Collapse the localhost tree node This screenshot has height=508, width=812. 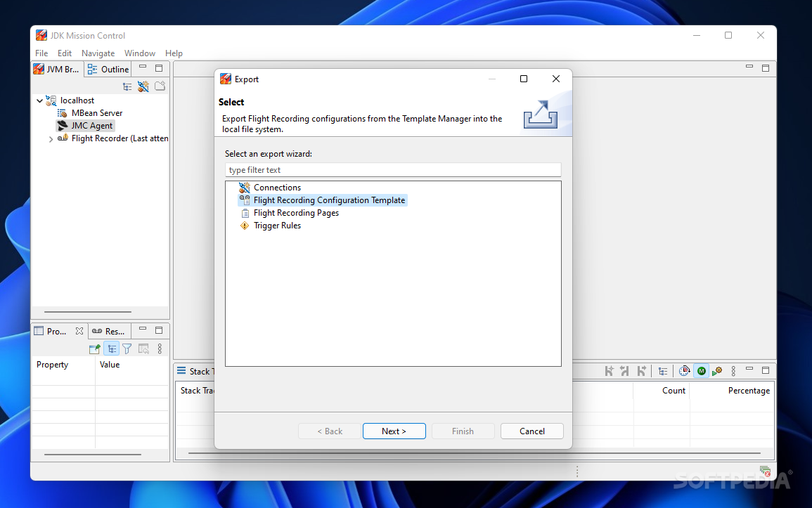(39, 100)
